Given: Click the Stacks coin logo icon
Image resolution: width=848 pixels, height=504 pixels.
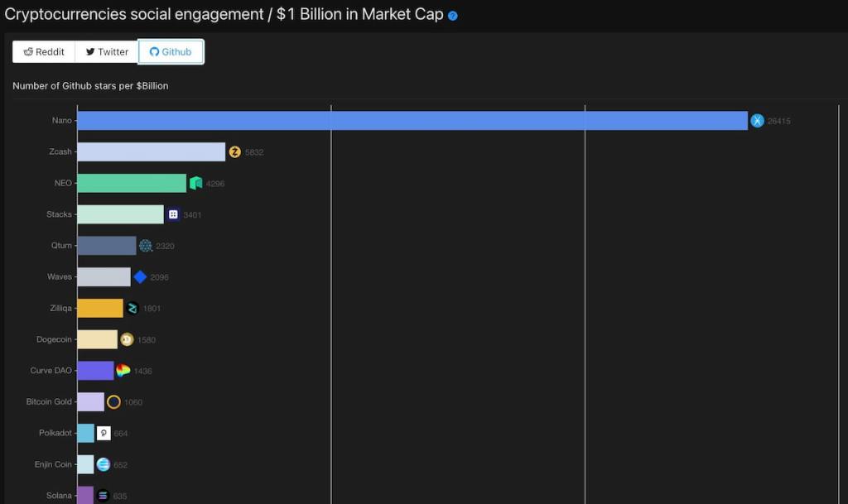Looking at the screenshot, I should (173, 214).
